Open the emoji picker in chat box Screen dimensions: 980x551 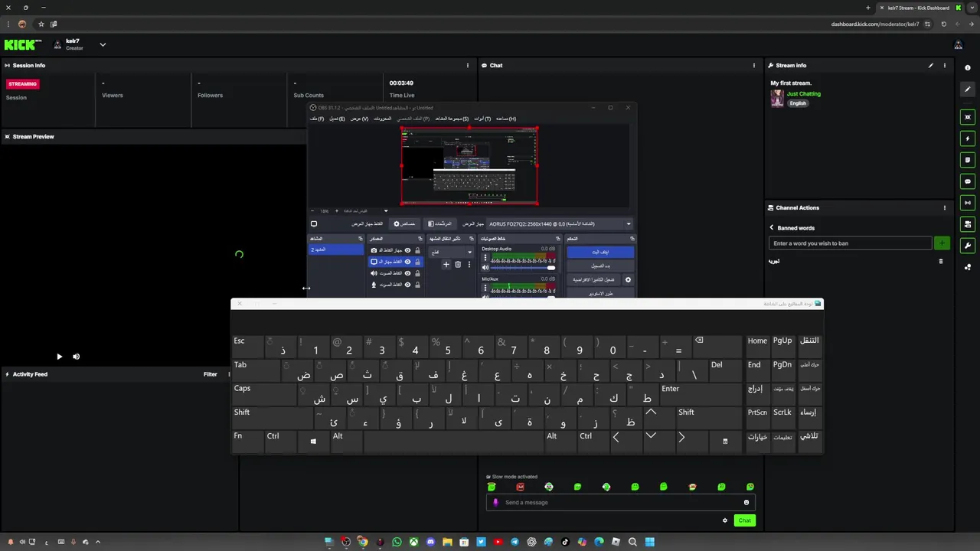tap(746, 502)
